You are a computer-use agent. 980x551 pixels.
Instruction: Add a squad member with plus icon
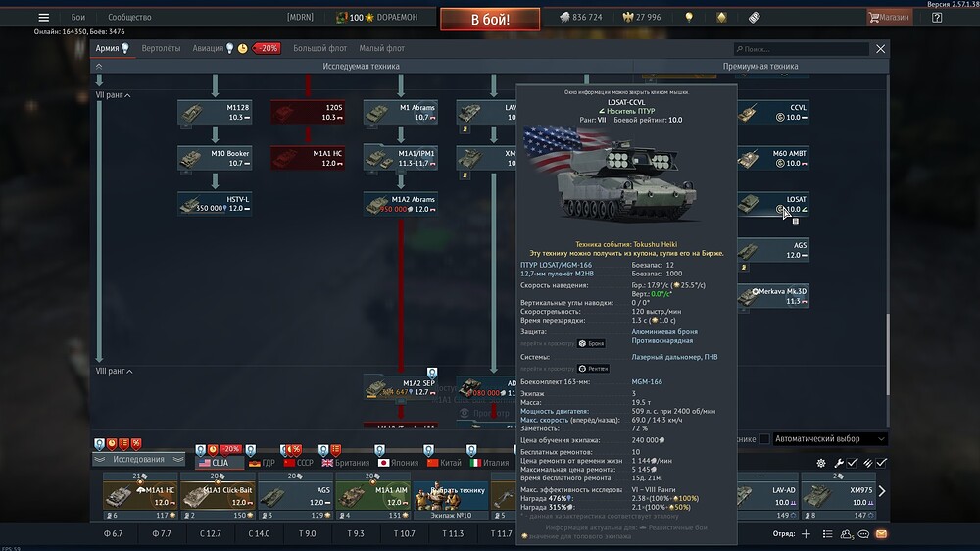(807, 534)
